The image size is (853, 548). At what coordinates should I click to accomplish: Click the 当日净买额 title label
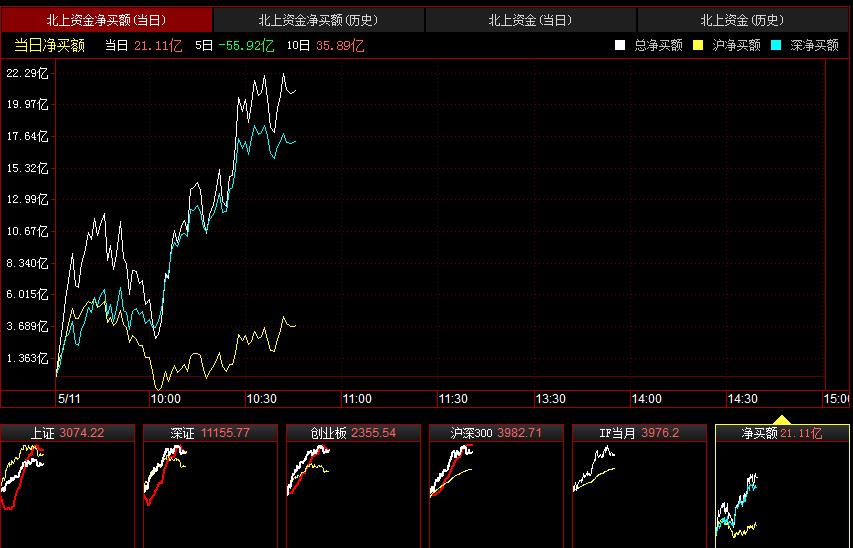point(49,45)
